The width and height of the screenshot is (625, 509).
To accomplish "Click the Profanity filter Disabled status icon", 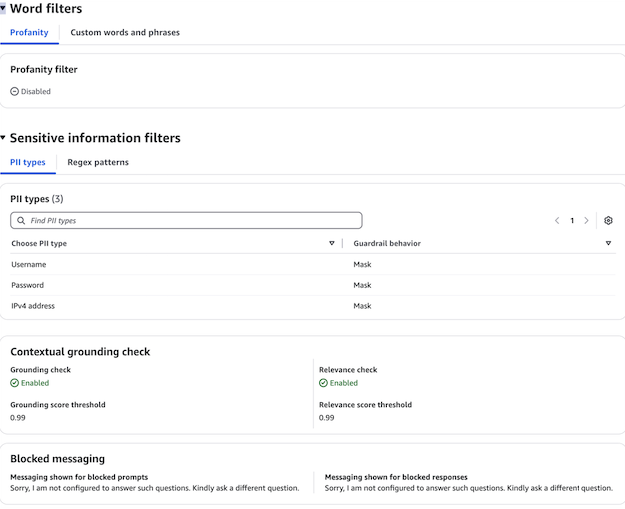I will [14, 91].
